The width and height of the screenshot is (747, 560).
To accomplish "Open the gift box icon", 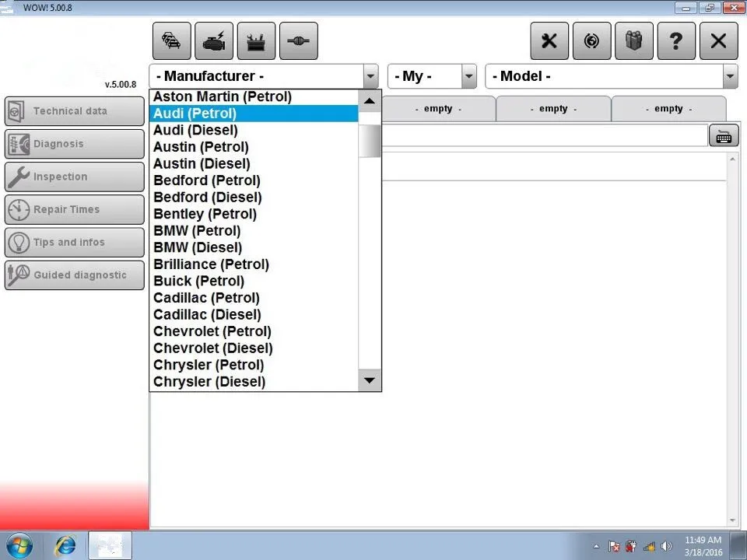I will click(x=634, y=41).
